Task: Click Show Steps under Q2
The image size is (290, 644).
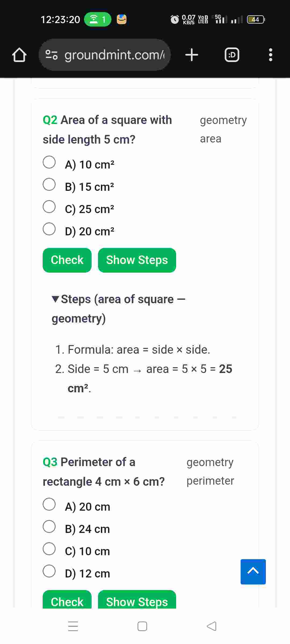Action: 137,260
